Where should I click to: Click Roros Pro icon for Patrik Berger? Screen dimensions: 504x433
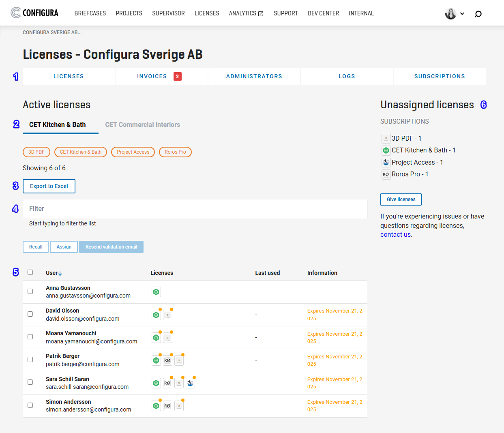coord(167,360)
